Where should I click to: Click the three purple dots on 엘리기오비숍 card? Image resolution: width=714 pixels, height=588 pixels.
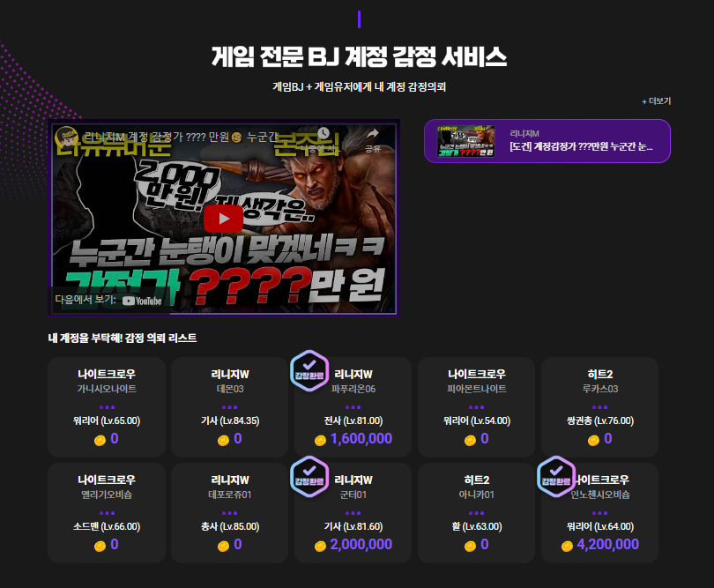107,513
